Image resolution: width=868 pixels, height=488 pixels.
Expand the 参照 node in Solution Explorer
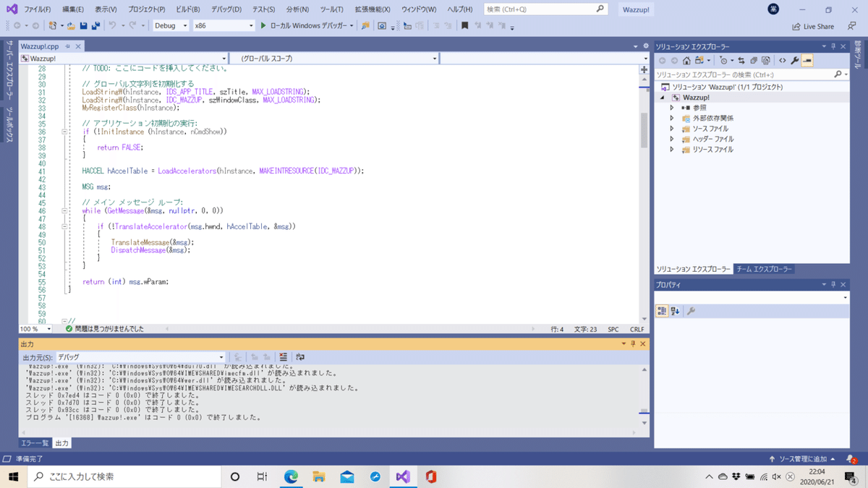tap(672, 108)
